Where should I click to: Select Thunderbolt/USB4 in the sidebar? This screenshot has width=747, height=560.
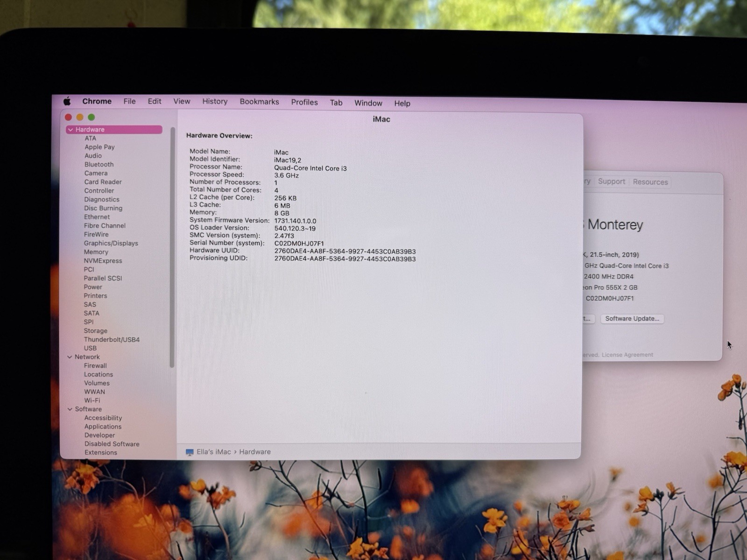point(112,340)
